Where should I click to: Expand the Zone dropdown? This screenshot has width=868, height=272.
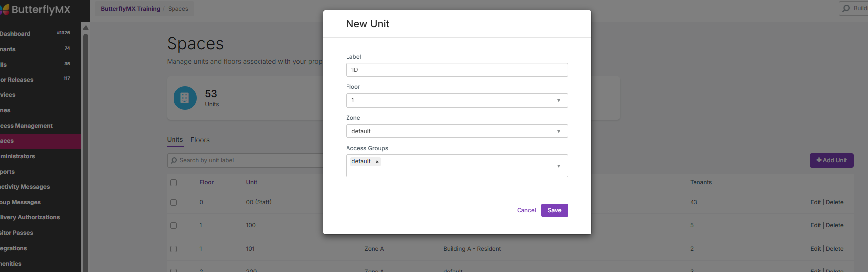(456, 131)
